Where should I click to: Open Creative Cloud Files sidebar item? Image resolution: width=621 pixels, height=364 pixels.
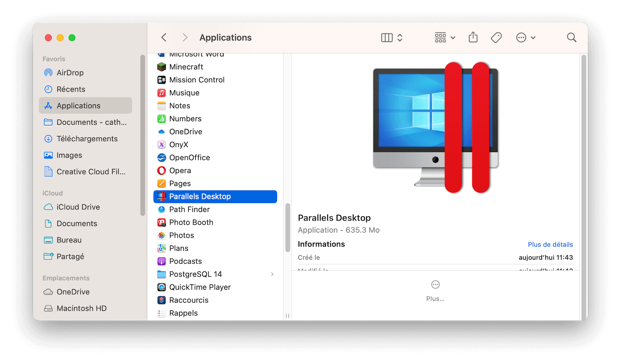tap(85, 172)
